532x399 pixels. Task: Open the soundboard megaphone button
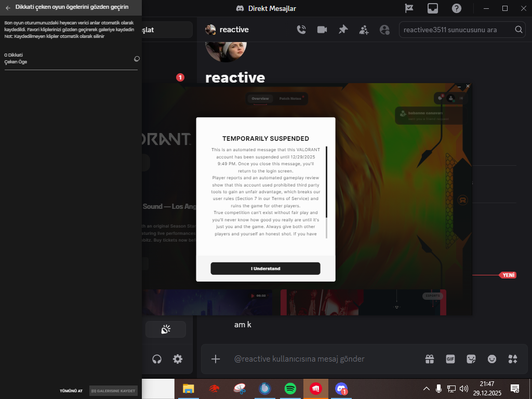point(166,329)
